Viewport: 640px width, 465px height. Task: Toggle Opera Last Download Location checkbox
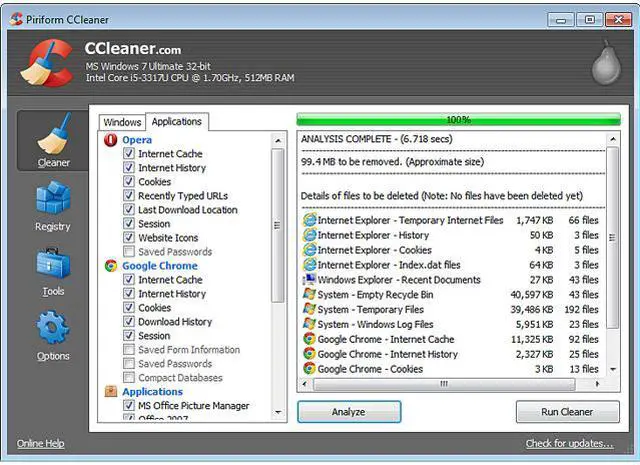(x=129, y=209)
